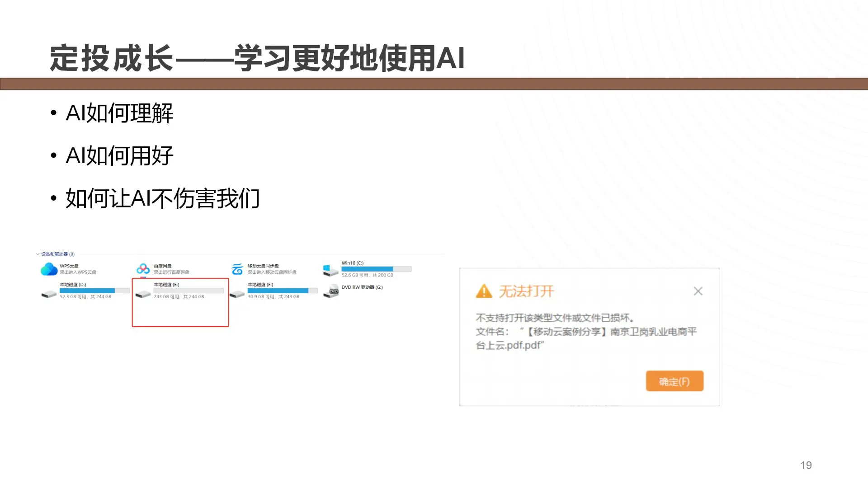
Task: Click the slide title 定投成长
Action: click(x=111, y=58)
